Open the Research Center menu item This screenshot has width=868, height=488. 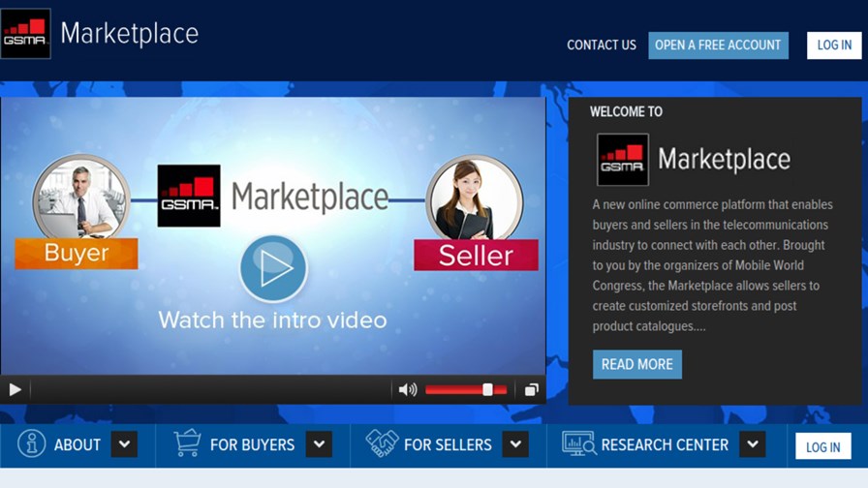click(x=665, y=444)
